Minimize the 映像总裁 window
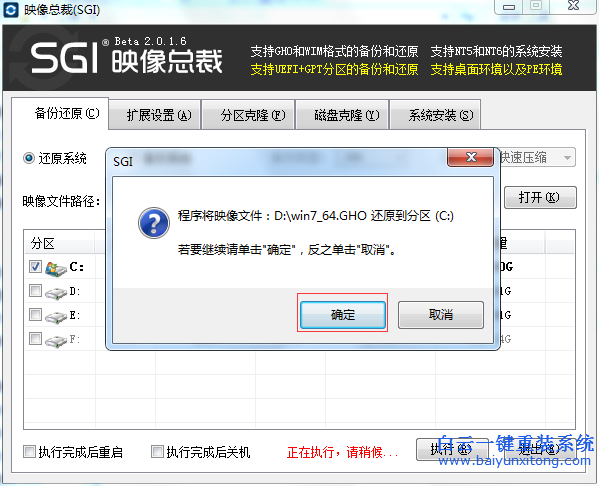Screen dimensions: 599x486 tap(508, 6)
